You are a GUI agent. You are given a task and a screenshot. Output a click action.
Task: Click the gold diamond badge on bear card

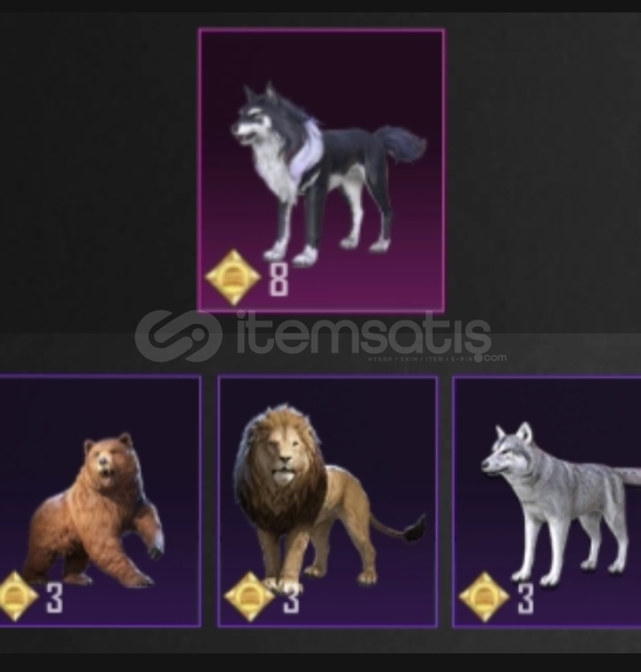click(15, 596)
